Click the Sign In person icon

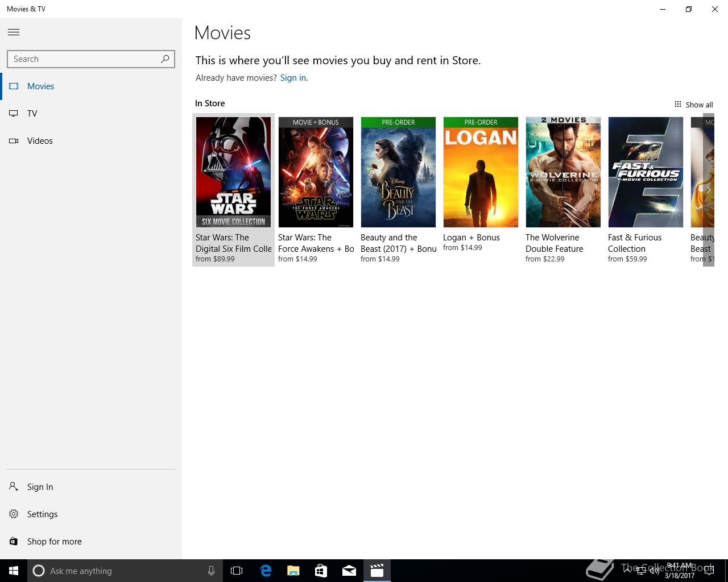click(14, 487)
